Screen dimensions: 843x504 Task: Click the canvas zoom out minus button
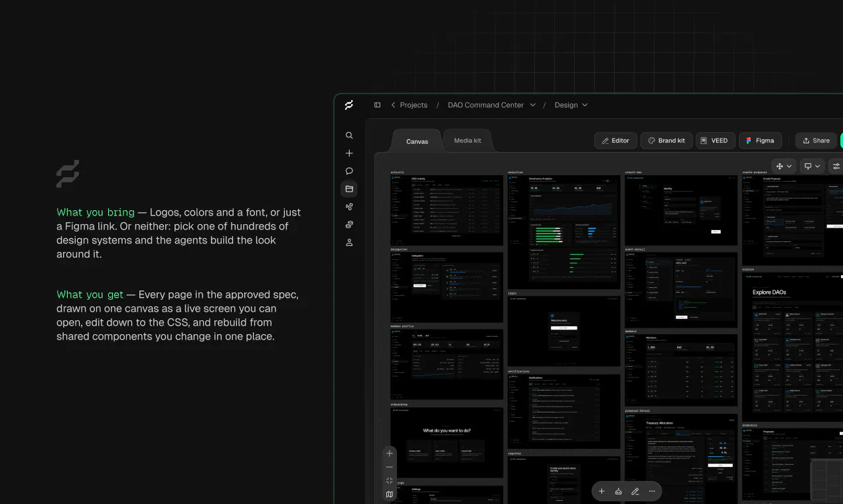(390, 467)
